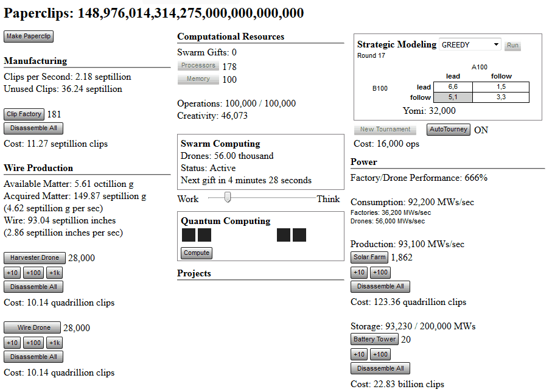552x392 pixels.
Task: Add 1k Harvester Drones
Action: 55,273
